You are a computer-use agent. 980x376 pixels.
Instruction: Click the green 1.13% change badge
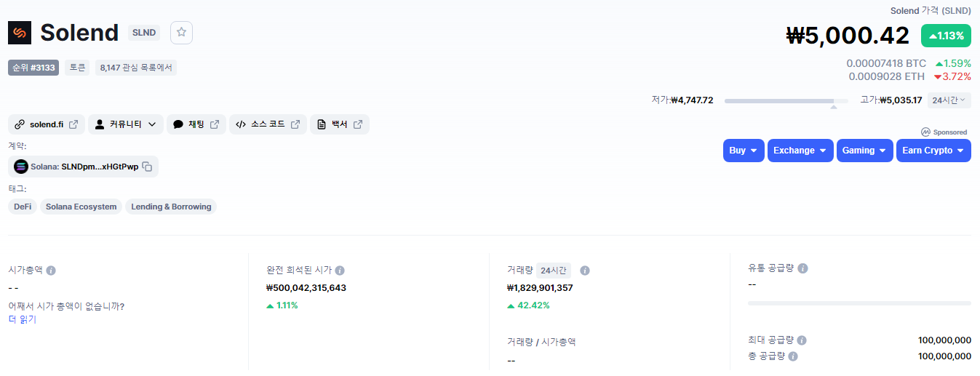pyautogui.click(x=946, y=36)
